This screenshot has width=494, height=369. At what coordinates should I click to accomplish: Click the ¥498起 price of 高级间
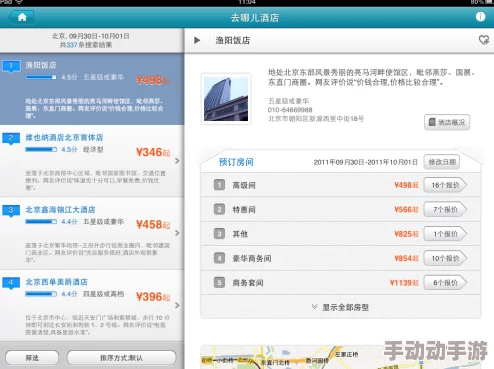406,185
